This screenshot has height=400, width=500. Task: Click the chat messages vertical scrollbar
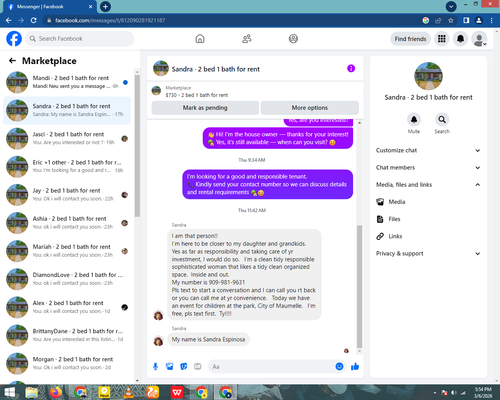[x=359, y=287]
